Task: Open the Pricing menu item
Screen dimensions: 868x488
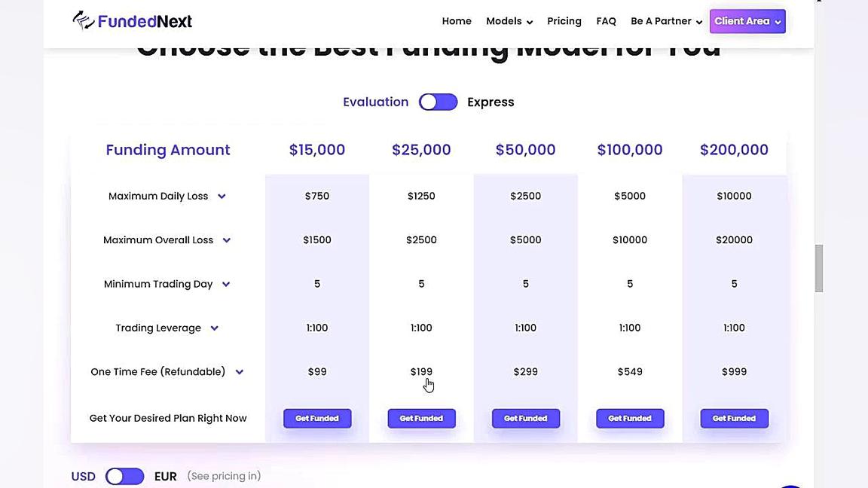Action: point(564,21)
